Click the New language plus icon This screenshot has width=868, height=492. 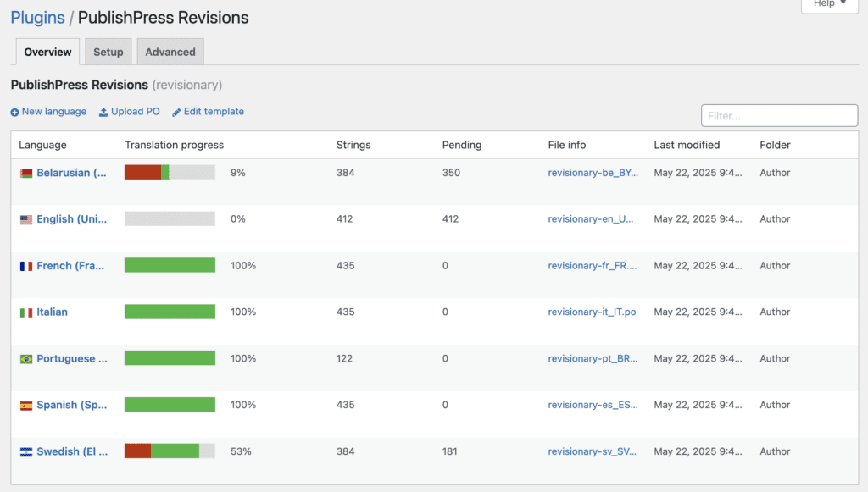pyautogui.click(x=14, y=113)
